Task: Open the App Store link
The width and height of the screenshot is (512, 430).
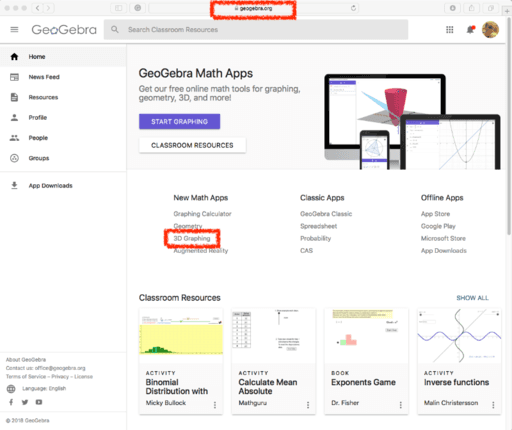Action: coord(435,214)
